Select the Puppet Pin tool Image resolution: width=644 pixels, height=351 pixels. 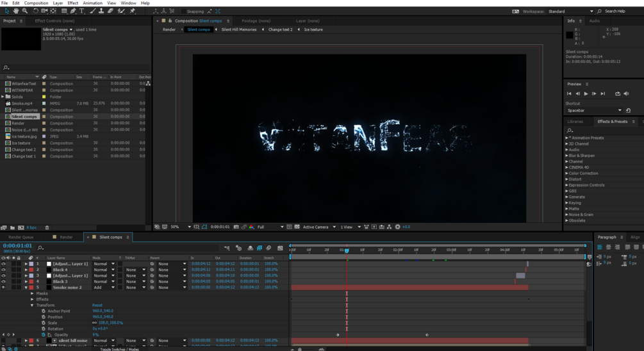click(x=132, y=11)
